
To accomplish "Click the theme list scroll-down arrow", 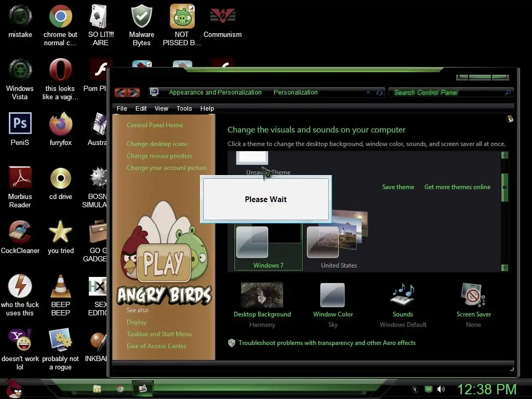I will tap(504, 268).
